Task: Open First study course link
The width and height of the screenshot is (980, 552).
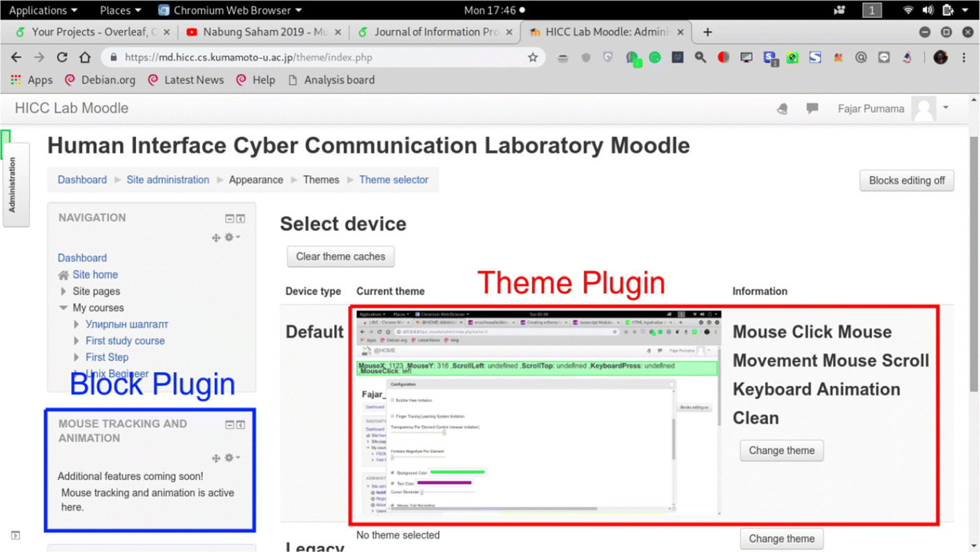Action: tap(125, 341)
